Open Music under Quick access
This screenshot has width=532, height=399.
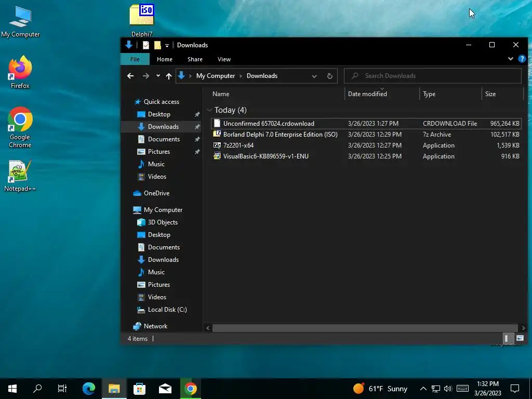click(156, 164)
